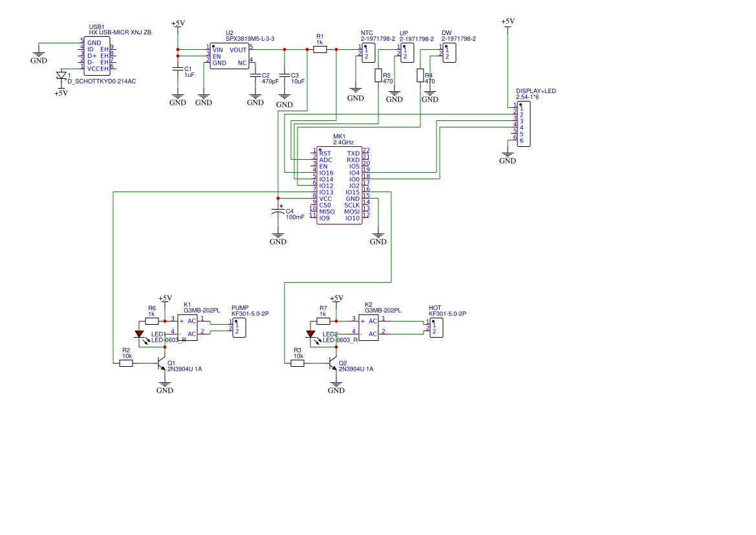The width and height of the screenshot is (756, 535).
Task: Select the "2.4GHz" value text under MK1
Action: click(x=343, y=142)
